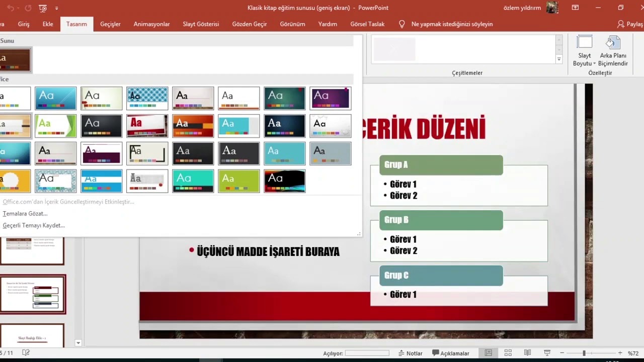Select the Grup C shape on slide

441,276
